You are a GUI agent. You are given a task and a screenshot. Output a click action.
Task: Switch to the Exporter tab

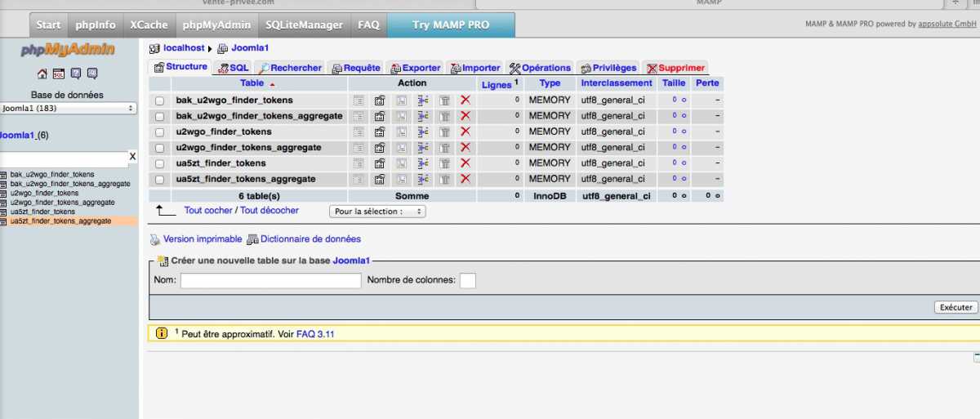(416, 68)
